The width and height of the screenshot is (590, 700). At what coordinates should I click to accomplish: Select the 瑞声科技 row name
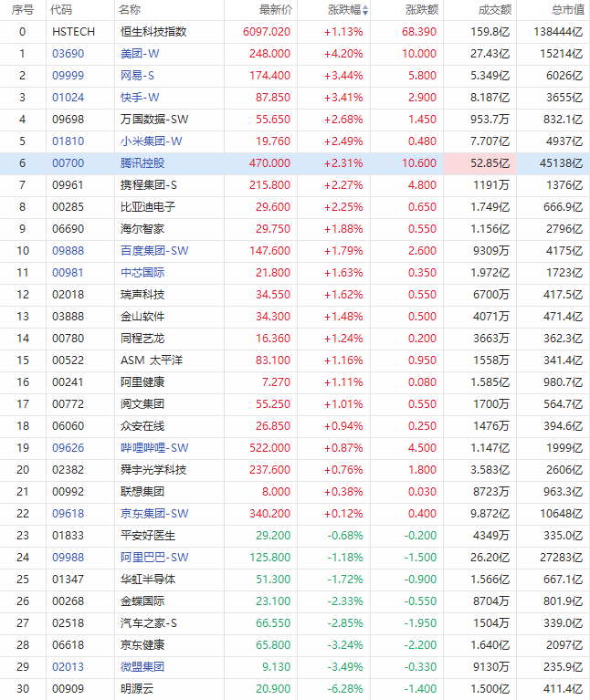142,294
